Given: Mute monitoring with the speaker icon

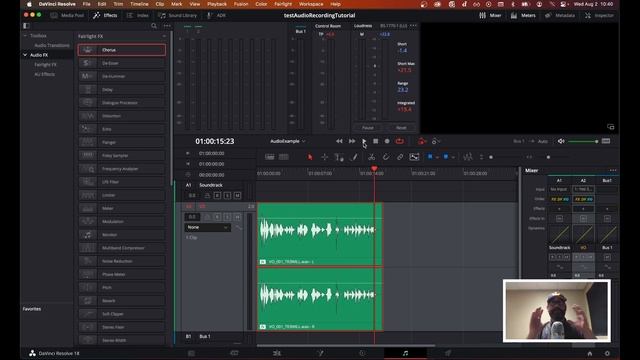Looking at the screenshot, I should (561, 141).
